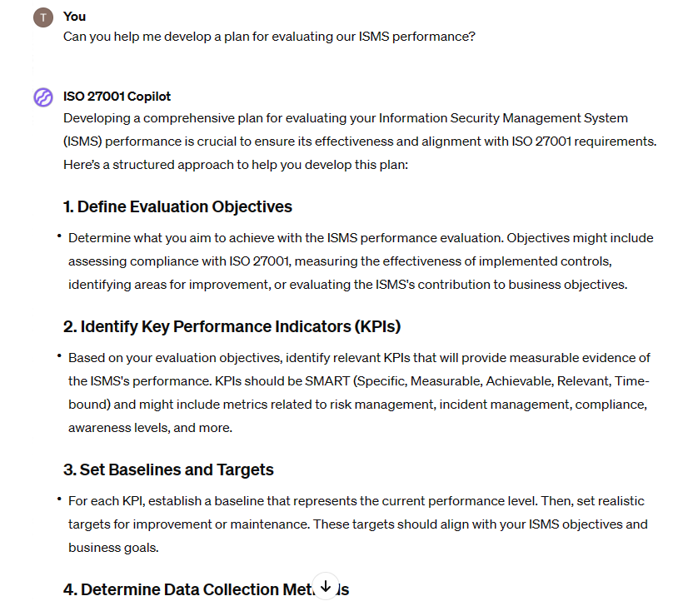Click the scroll-to-bottom arrow button
The image size is (673, 616).
coord(326,586)
